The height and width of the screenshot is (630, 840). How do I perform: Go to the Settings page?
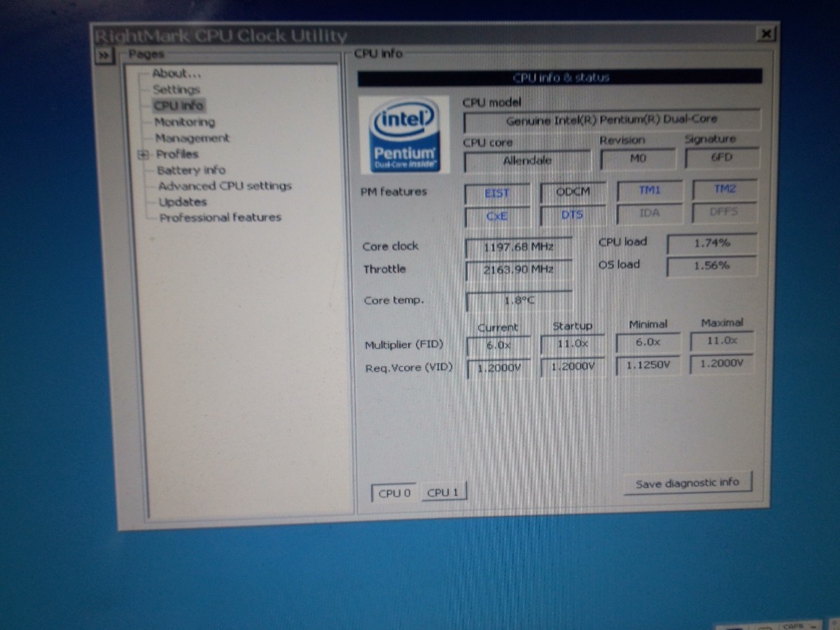pos(176,90)
